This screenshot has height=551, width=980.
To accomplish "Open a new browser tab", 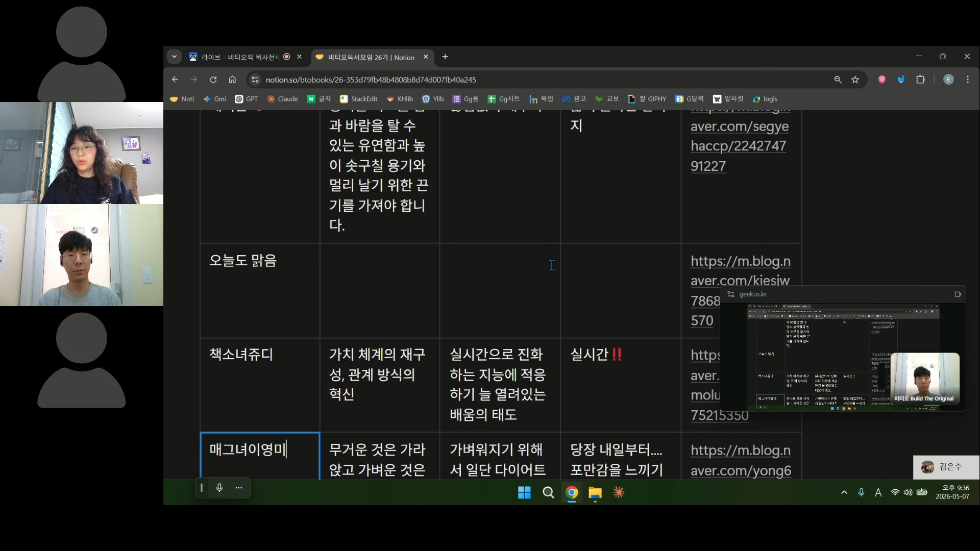I will click(x=445, y=57).
